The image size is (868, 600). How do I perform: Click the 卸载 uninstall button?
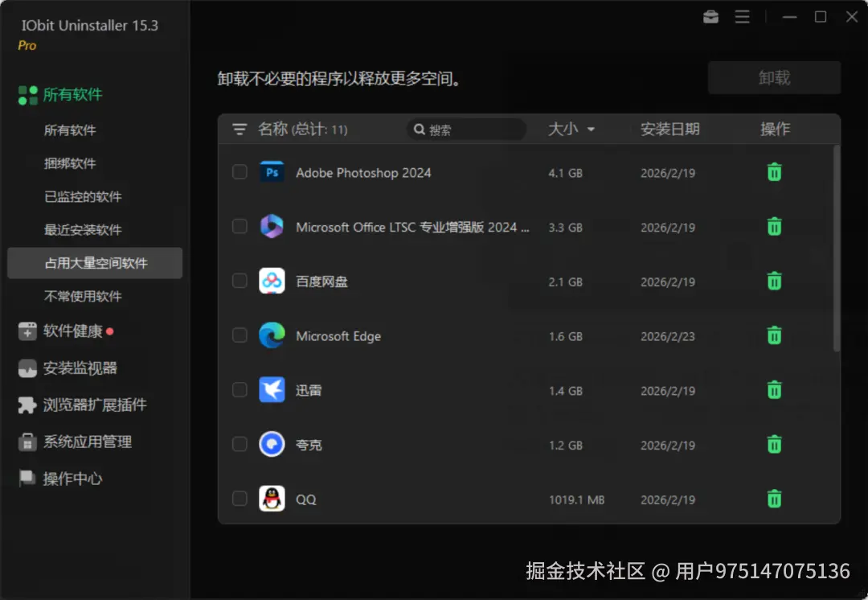pyautogui.click(x=774, y=78)
